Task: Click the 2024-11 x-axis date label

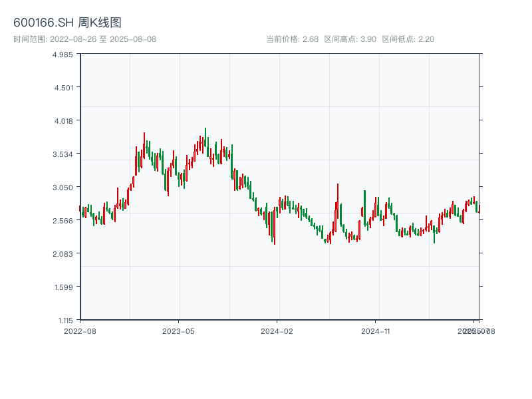Action: pyautogui.click(x=376, y=331)
